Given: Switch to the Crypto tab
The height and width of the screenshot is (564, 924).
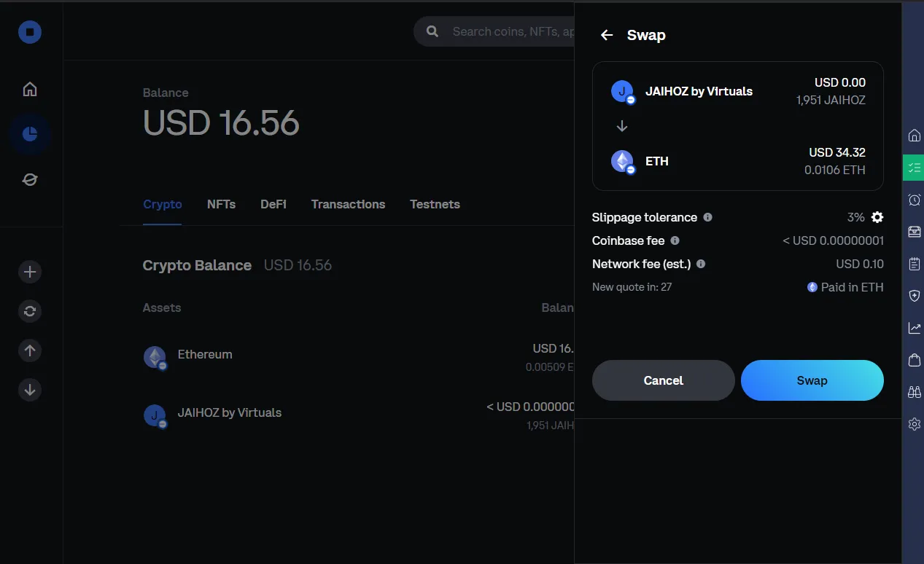Looking at the screenshot, I should [163, 204].
